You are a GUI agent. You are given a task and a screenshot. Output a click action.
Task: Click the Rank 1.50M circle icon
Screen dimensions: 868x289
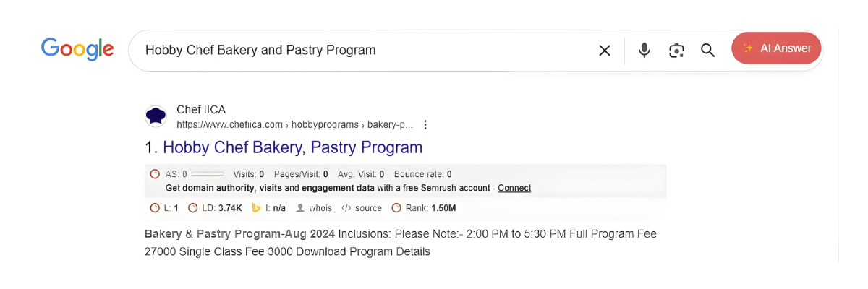coord(396,208)
